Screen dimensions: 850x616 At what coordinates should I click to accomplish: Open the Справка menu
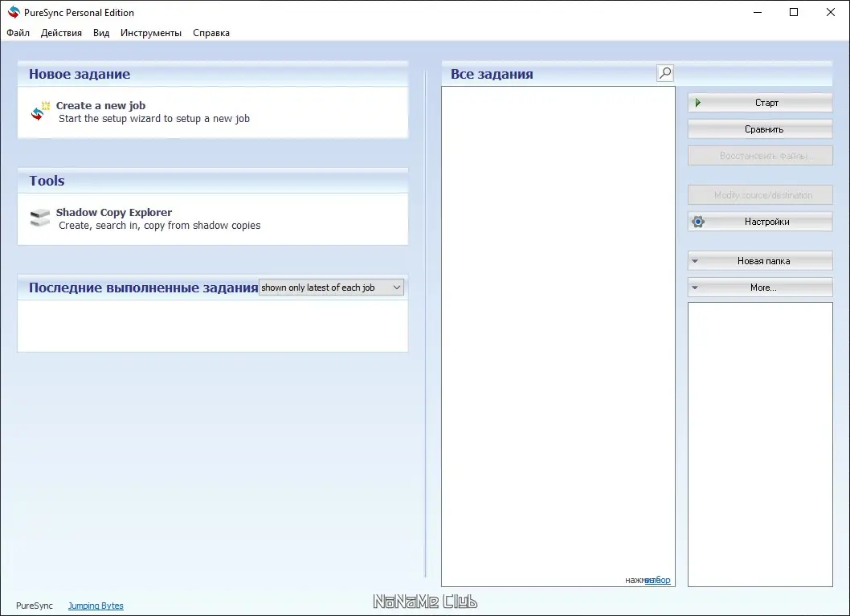[211, 32]
